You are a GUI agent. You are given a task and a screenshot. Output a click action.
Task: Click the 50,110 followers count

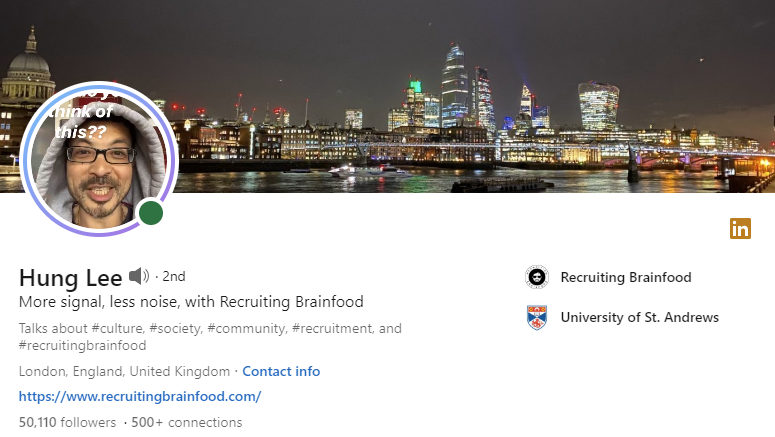point(67,422)
